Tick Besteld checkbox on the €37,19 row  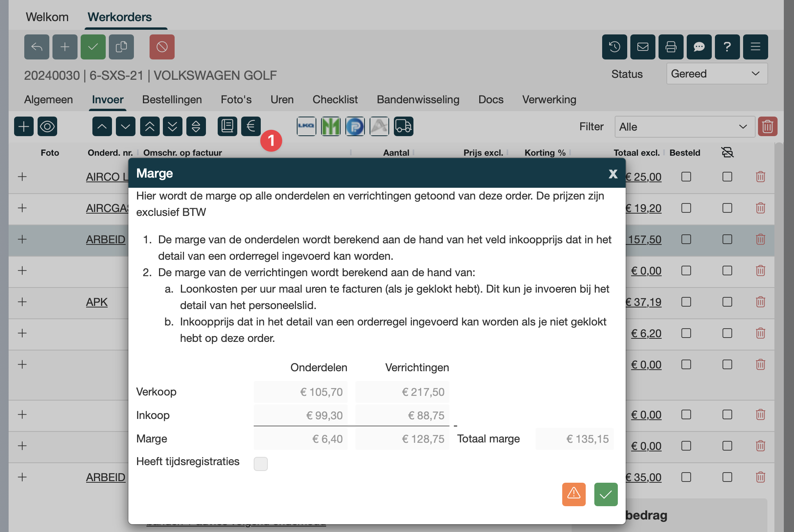click(686, 302)
